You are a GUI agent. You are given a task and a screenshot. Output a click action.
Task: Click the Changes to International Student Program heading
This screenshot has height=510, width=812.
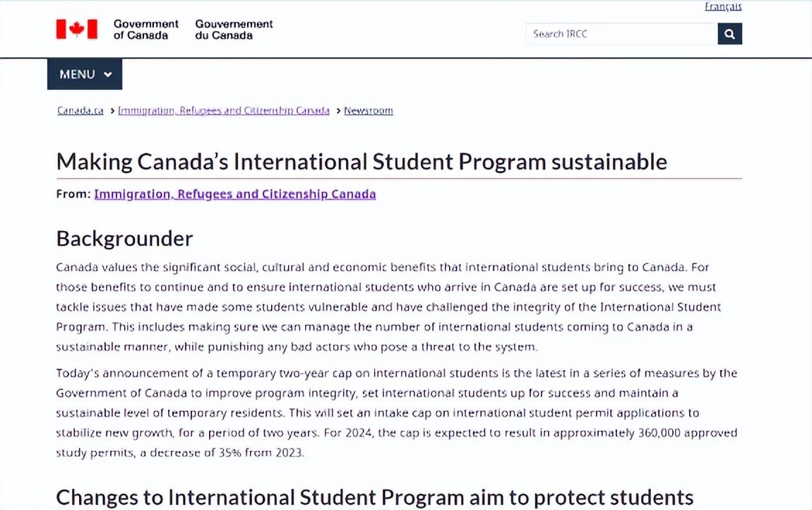coord(374,497)
